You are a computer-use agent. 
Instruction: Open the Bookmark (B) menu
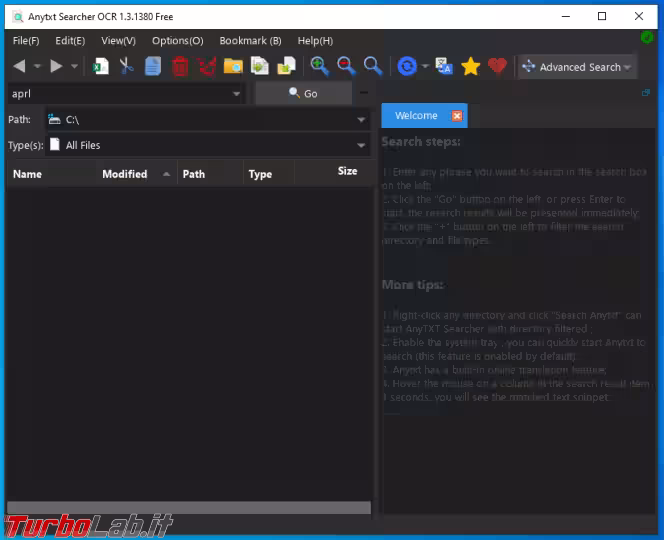pyautogui.click(x=250, y=40)
